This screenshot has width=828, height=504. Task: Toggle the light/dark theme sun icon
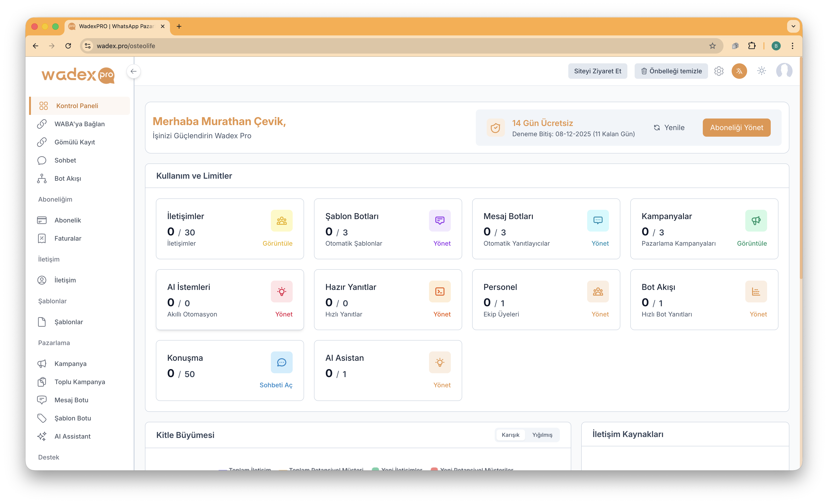coord(761,71)
